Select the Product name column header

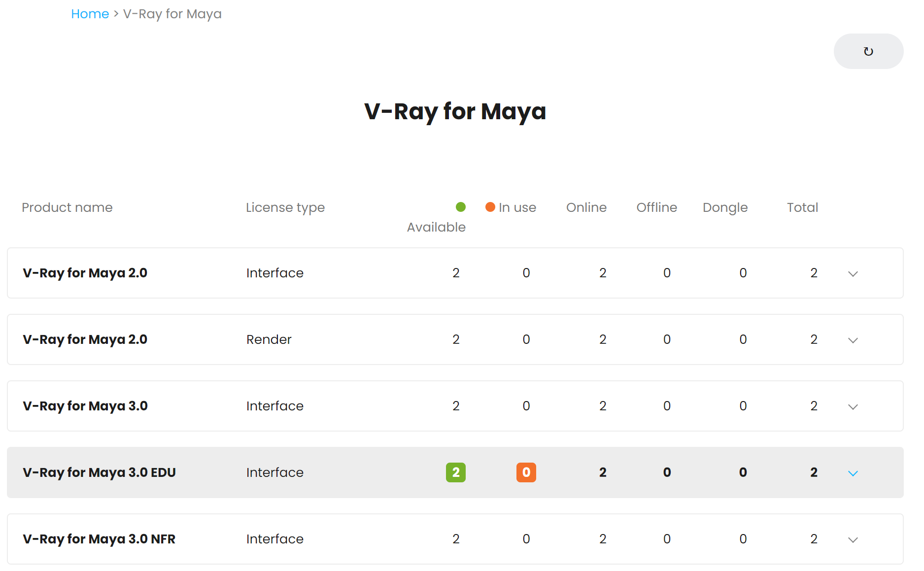coord(67,207)
